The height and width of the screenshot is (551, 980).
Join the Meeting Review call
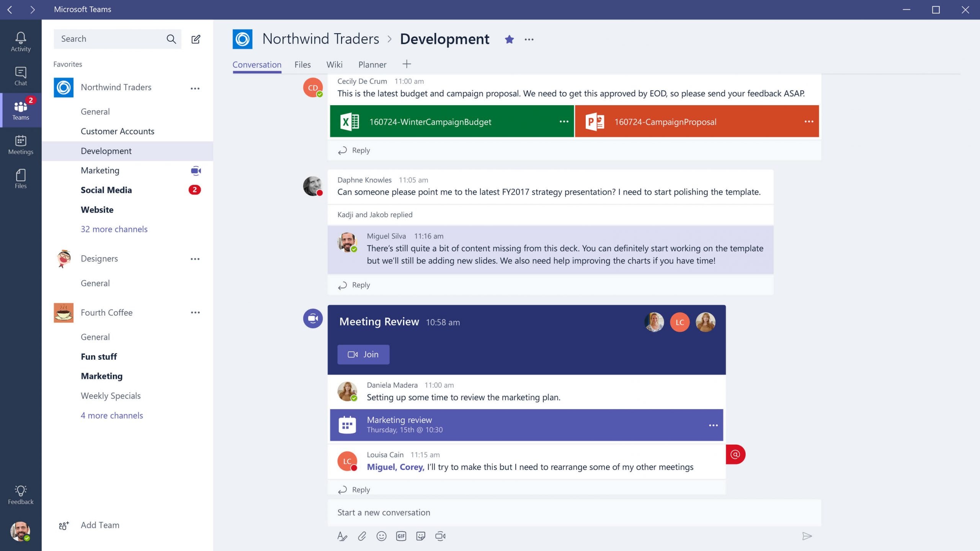point(363,354)
